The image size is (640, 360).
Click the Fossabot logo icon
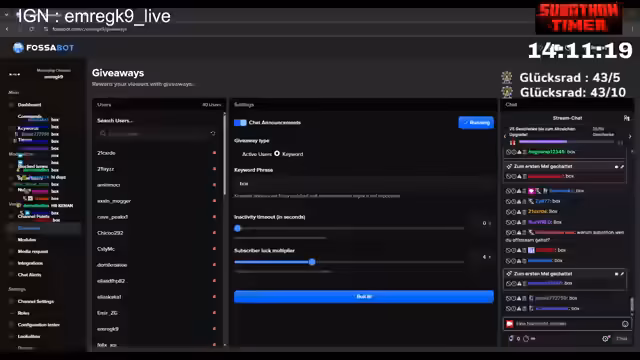[18, 48]
